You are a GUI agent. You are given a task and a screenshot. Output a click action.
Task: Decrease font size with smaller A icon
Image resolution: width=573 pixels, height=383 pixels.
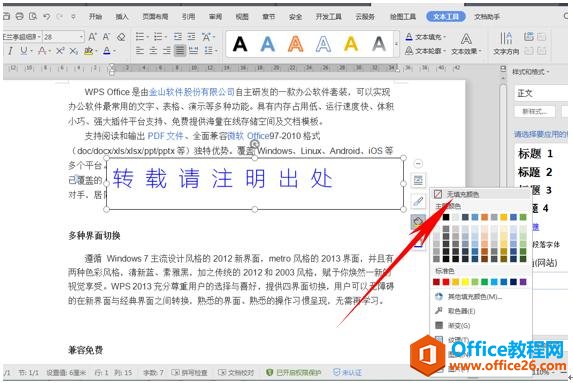tap(106, 37)
